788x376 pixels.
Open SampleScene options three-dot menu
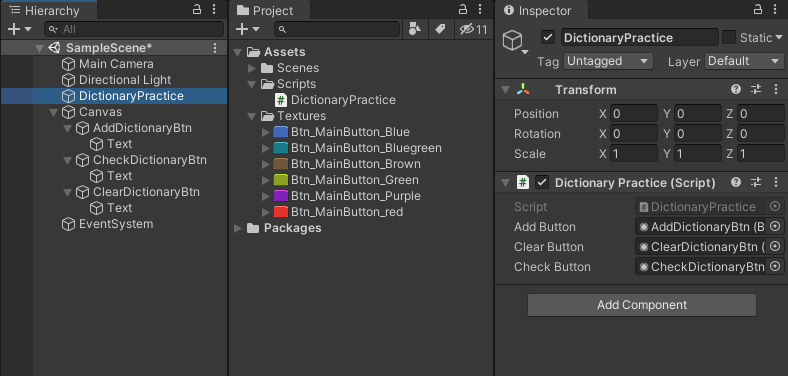point(215,48)
